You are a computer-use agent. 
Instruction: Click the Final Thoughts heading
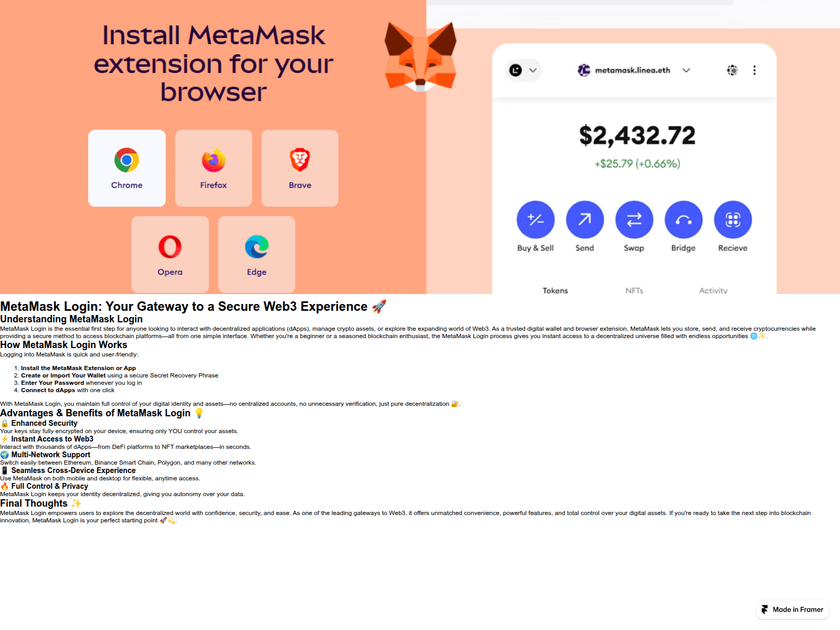[x=41, y=503]
